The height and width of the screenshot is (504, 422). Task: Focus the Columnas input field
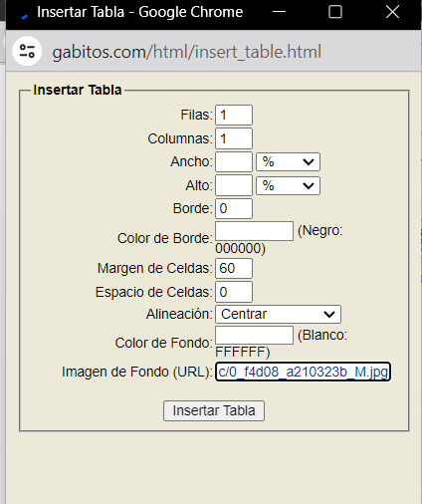[x=234, y=138]
